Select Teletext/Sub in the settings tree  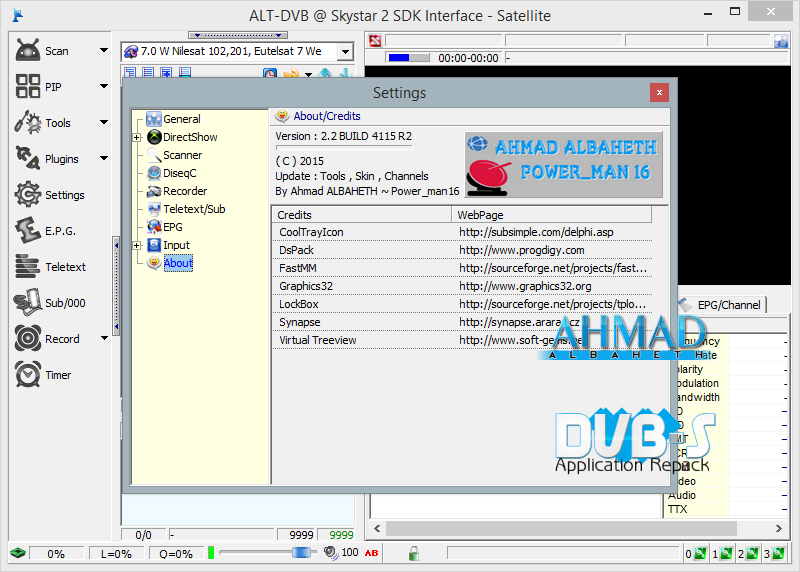194,209
